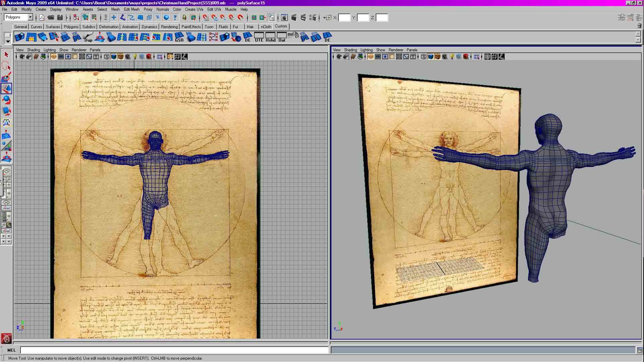Image resolution: width=644 pixels, height=362 pixels.
Task: Switch to the nCloth shelf tab
Action: 266,26
